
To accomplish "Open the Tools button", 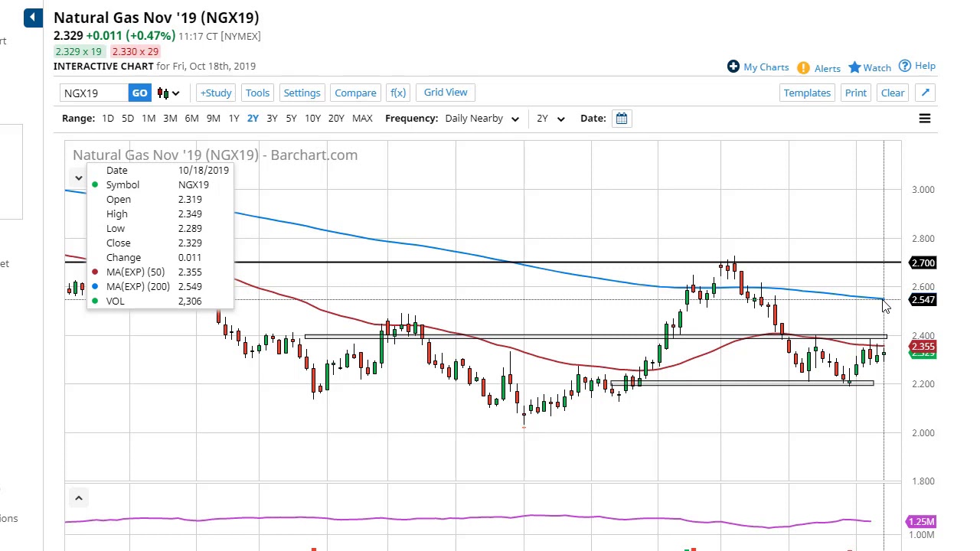I will 257,93.
